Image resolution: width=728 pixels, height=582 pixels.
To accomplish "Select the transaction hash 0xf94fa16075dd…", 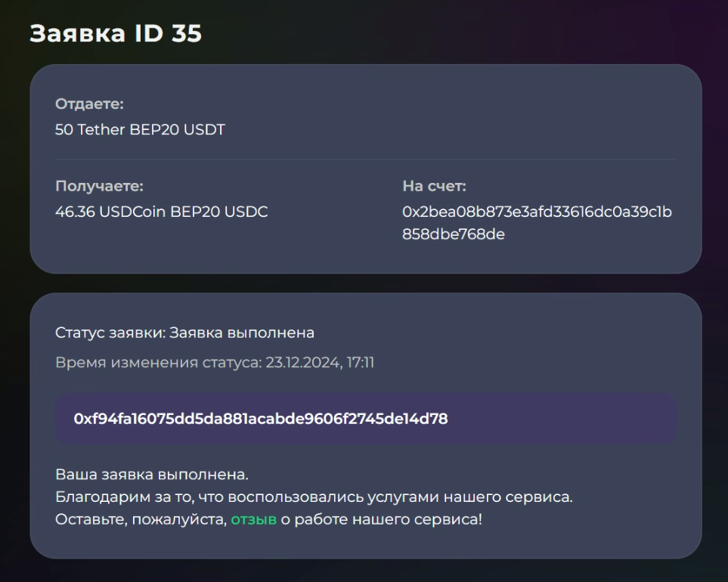I will (261, 419).
